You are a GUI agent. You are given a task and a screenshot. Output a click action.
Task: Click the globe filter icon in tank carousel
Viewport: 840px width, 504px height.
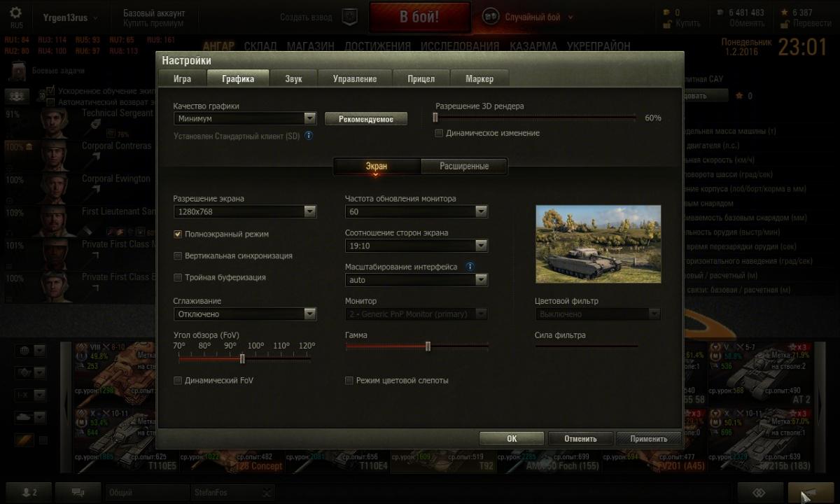[x=24, y=351]
